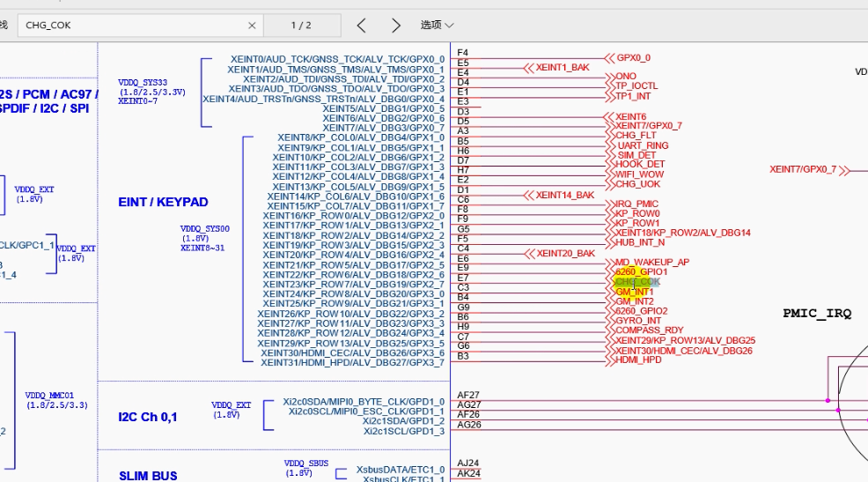
Task: Click the CHG_COK search input field
Action: pos(132,26)
